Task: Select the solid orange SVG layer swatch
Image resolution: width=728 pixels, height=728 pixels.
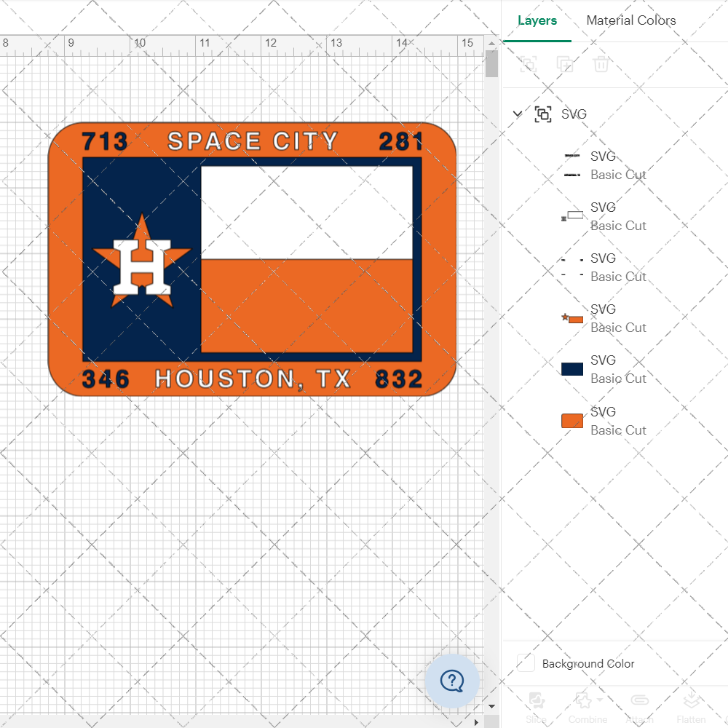Action: [572, 421]
